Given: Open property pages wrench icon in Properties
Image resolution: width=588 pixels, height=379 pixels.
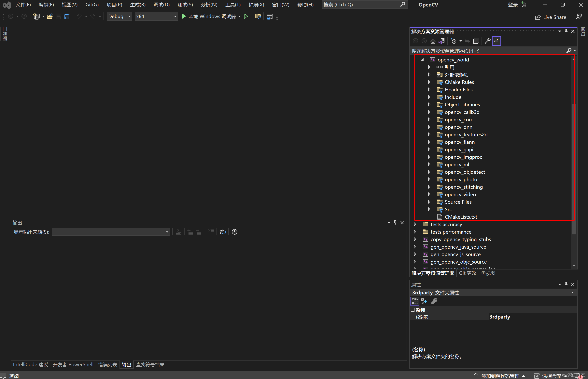Looking at the screenshot, I should pyautogui.click(x=434, y=301).
